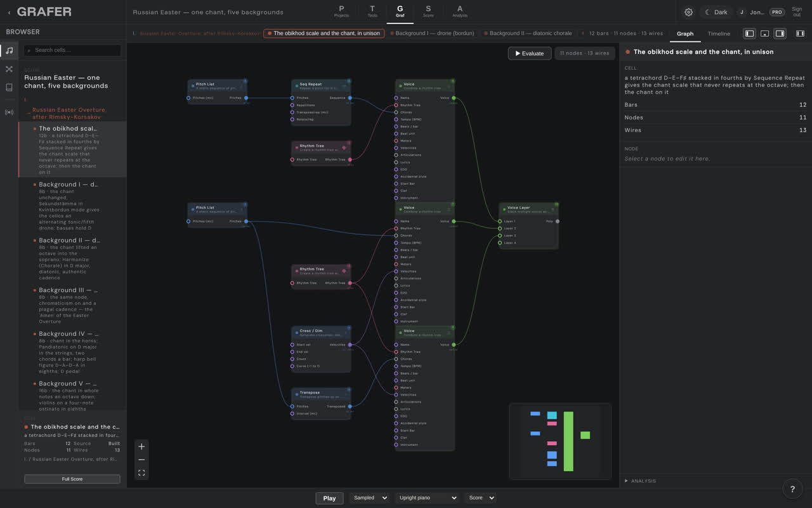The width and height of the screenshot is (812, 508).
Task: Select the Graph view tab
Action: [x=685, y=34]
